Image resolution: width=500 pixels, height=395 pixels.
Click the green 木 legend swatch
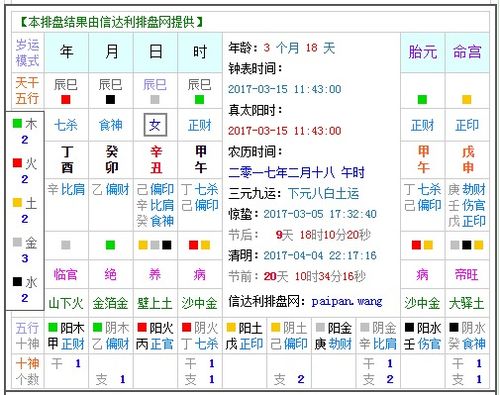[x=17, y=124]
